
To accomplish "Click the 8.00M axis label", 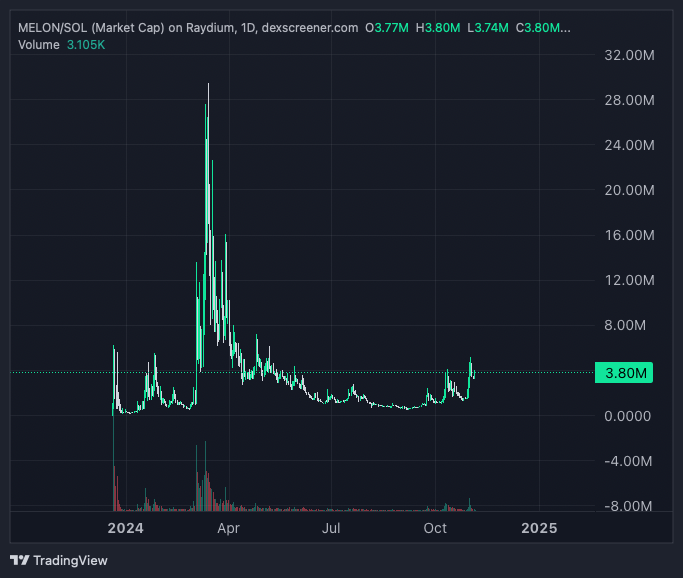I will coord(625,325).
